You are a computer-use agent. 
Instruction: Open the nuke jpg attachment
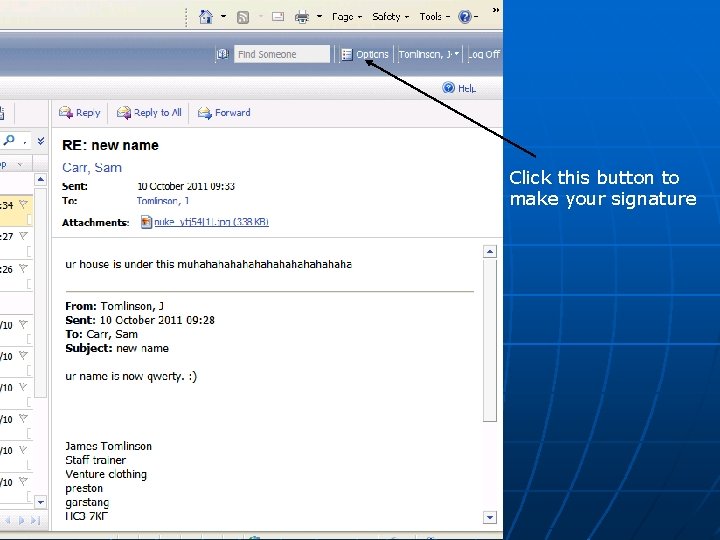tap(211, 222)
